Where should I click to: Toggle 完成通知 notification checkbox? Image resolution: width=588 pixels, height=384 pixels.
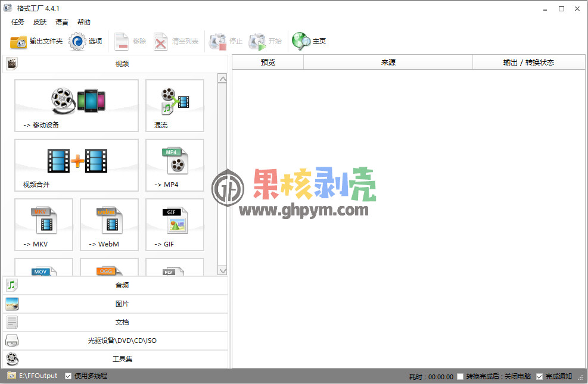pyautogui.click(x=539, y=376)
